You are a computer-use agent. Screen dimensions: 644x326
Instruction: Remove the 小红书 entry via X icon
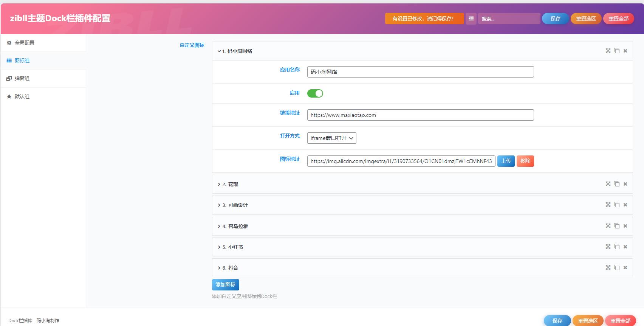click(625, 247)
